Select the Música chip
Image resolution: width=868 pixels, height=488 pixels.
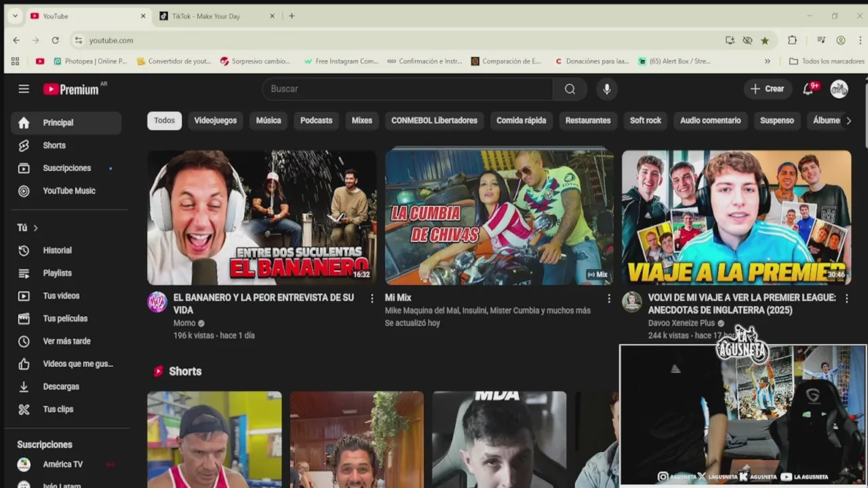(x=269, y=121)
